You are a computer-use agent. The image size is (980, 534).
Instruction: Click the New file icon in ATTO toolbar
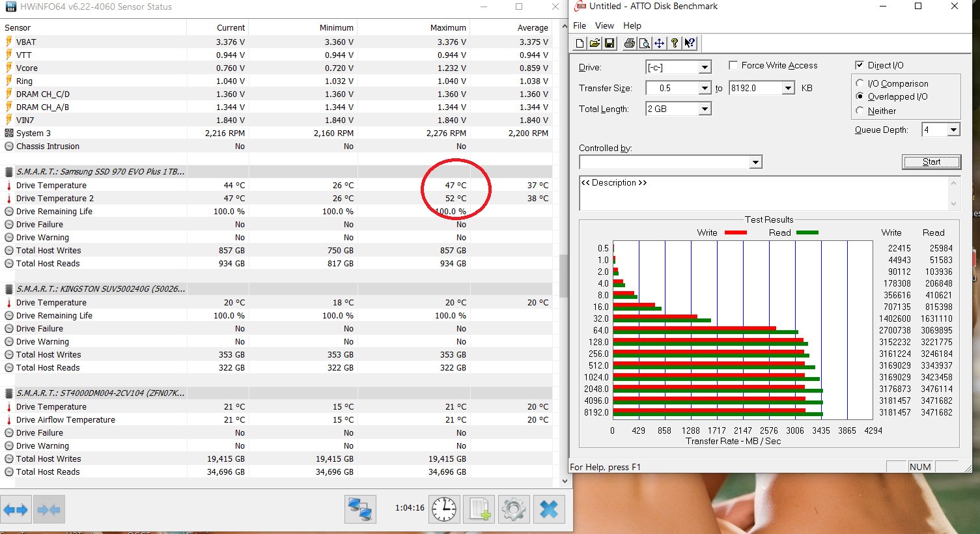pyautogui.click(x=580, y=43)
